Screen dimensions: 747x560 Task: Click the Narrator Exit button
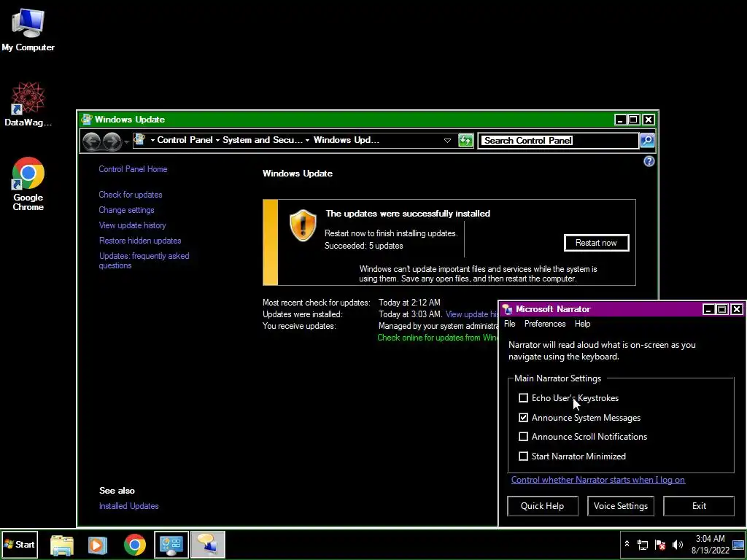point(699,506)
